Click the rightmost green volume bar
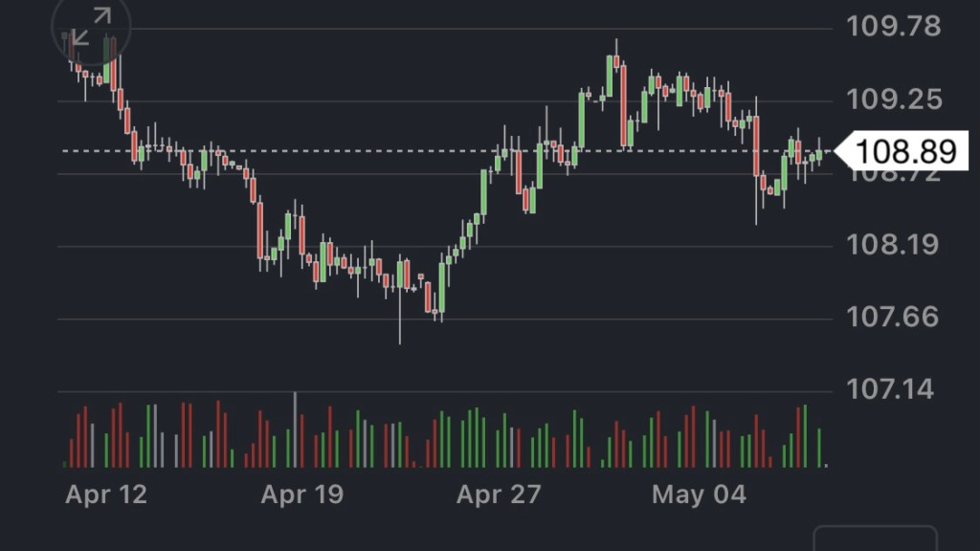980x551 pixels. point(820,448)
